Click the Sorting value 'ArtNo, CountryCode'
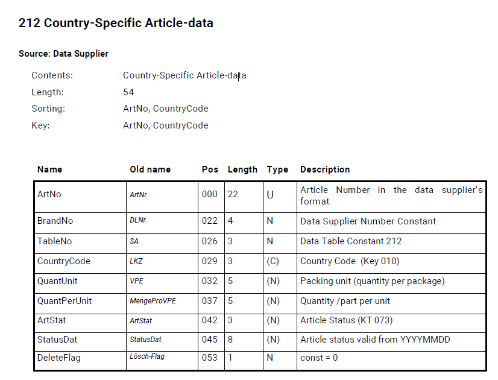The height and width of the screenshot is (380, 498). tap(166, 109)
